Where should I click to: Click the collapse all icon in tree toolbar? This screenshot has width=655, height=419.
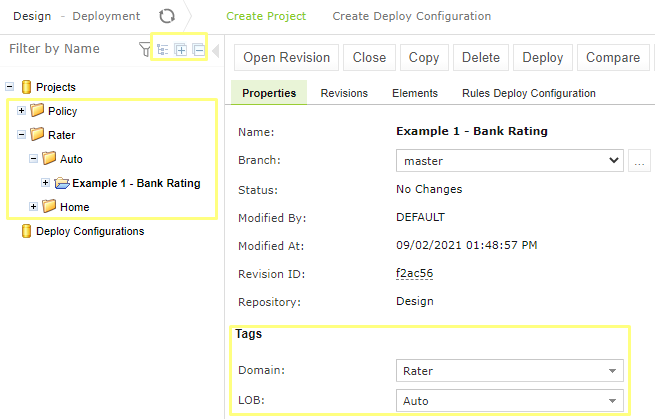[x=198, y=49]
